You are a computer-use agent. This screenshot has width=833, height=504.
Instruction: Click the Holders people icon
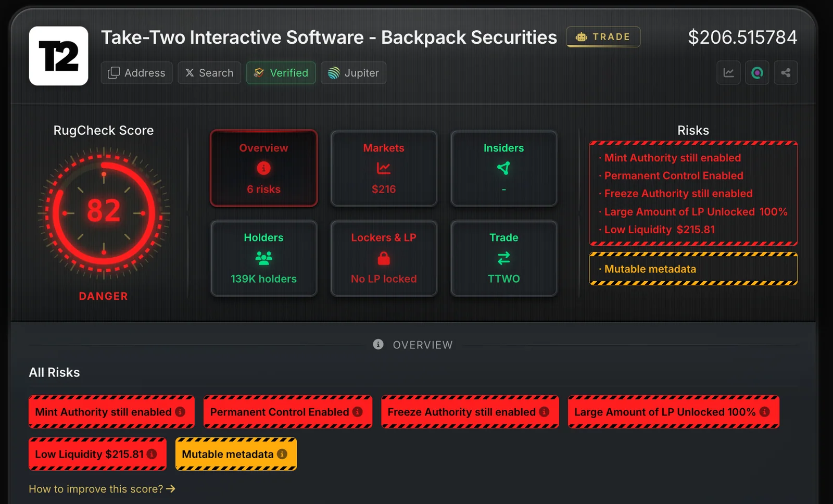coord(263,258)
